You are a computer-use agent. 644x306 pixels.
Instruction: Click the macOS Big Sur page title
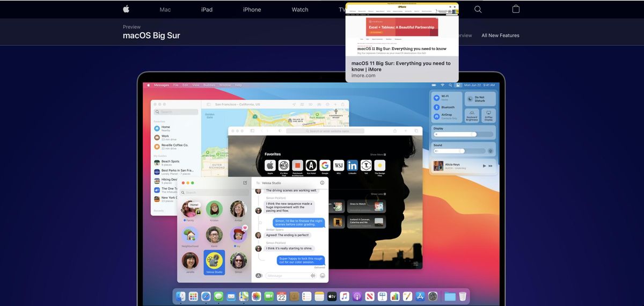(x=151, y=35)
